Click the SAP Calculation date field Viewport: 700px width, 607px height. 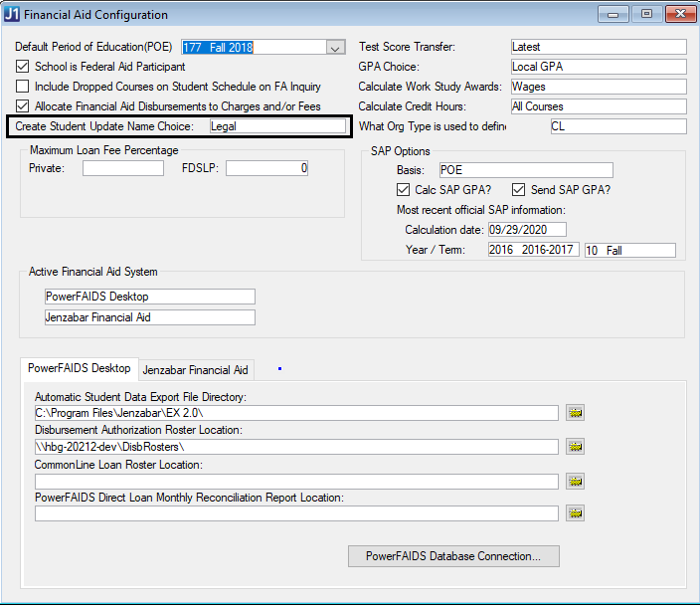tap(526, 230)
